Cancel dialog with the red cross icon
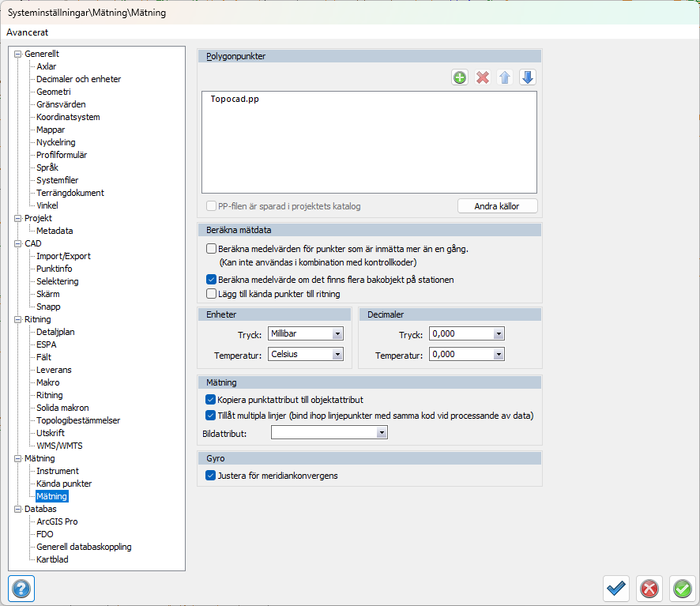The image size is (700, 606). 649,589
